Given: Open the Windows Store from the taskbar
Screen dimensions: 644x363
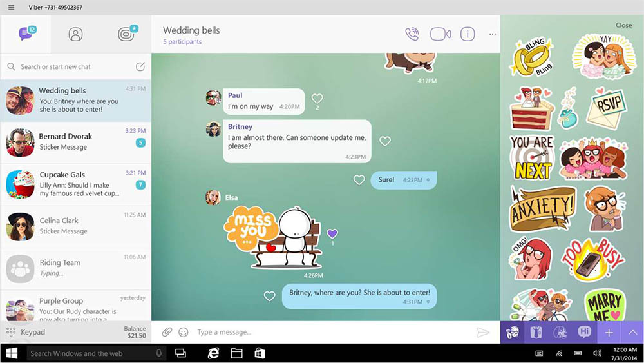Looking at the screenshot, I should click(x=260, y=353).
